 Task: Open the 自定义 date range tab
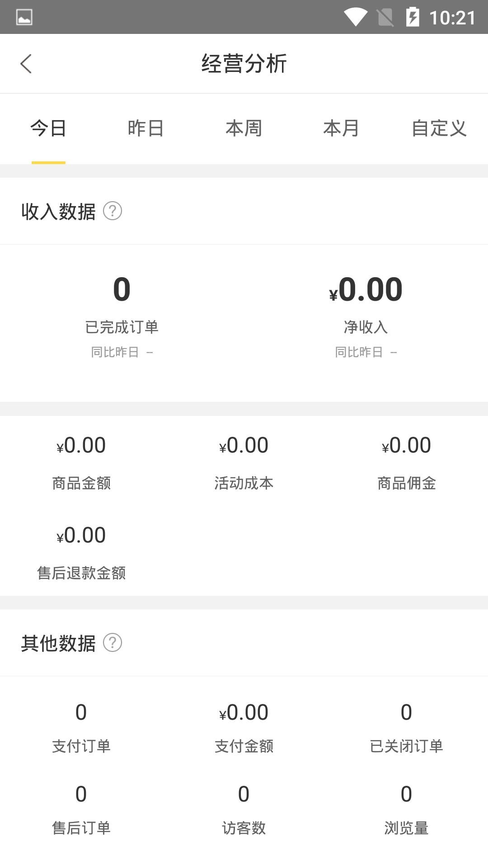439,128
